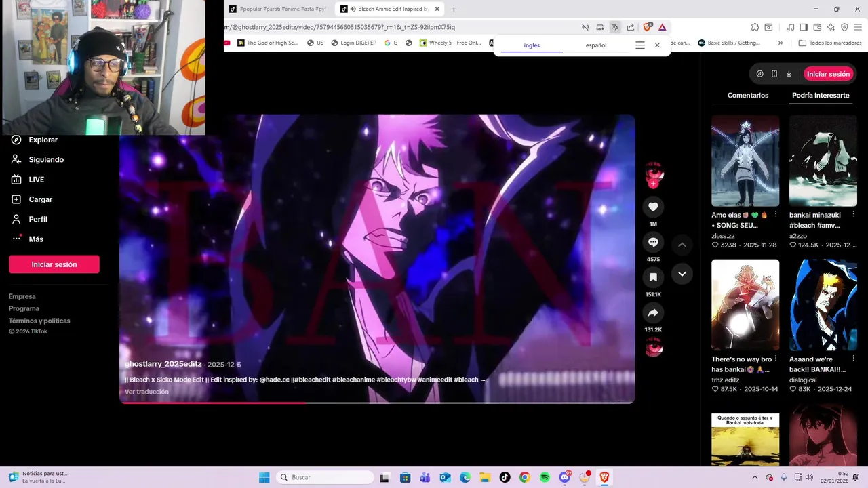Click the TikTok download desktop app icon
The height and width of the screenshot is (488, 868).
[789, 74]
